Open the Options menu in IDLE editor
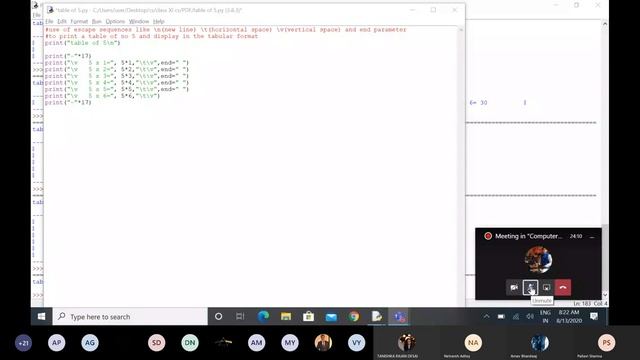The height and width of the screenshot is (360, 640). coord(115,21)
